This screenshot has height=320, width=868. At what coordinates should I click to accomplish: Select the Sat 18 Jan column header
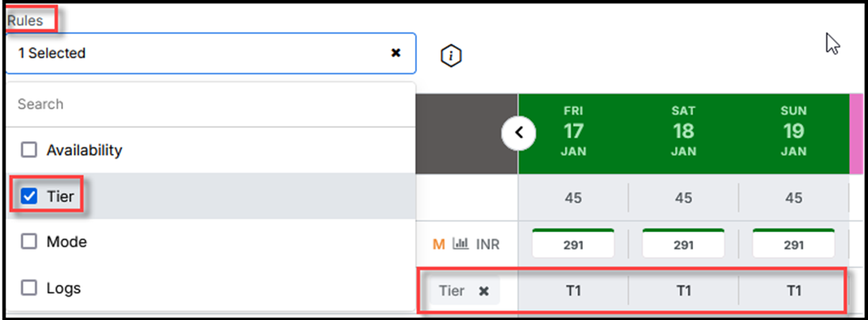pyautogui.click(x=684, y=131)
